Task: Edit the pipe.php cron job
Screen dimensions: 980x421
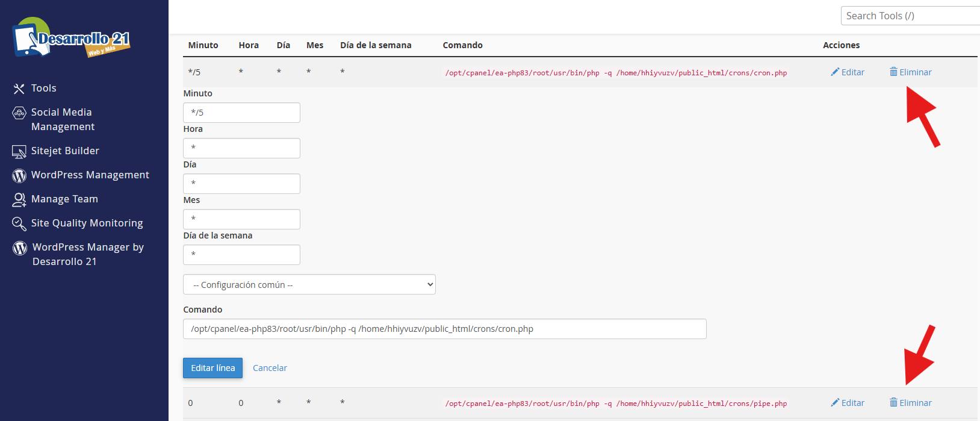Action: pos(848,403)
